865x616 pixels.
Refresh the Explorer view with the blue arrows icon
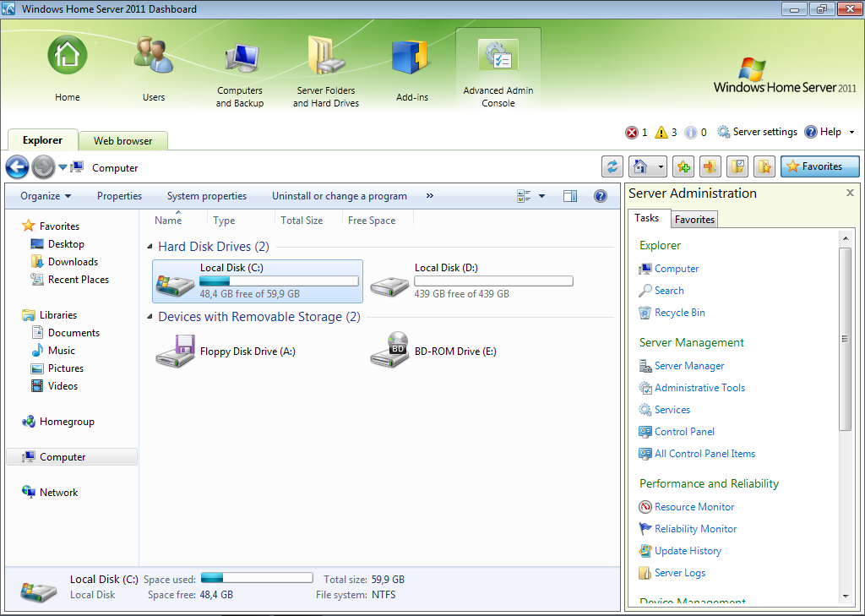tap(612, 166)
